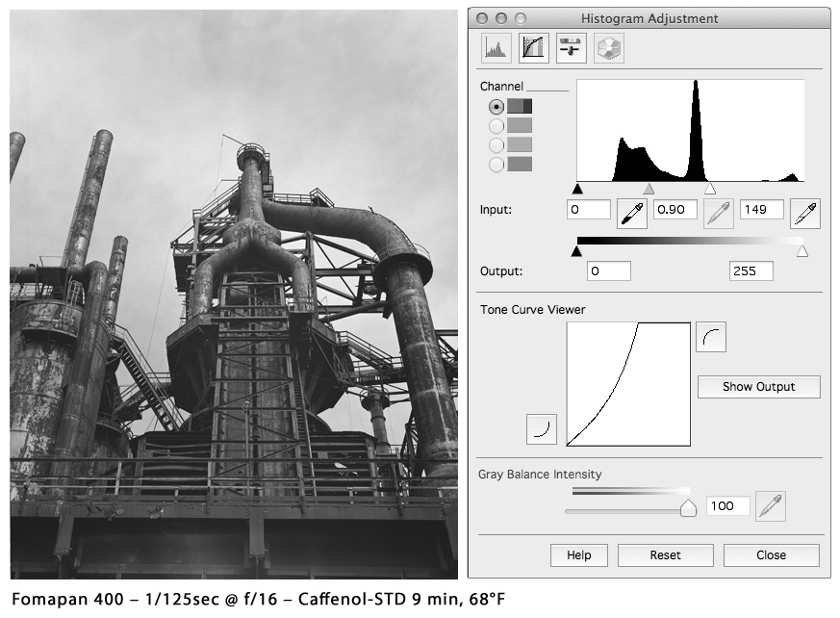Open the Tone Correction curve icon
The height and width of the screenshot is (618, 840).
533,48
